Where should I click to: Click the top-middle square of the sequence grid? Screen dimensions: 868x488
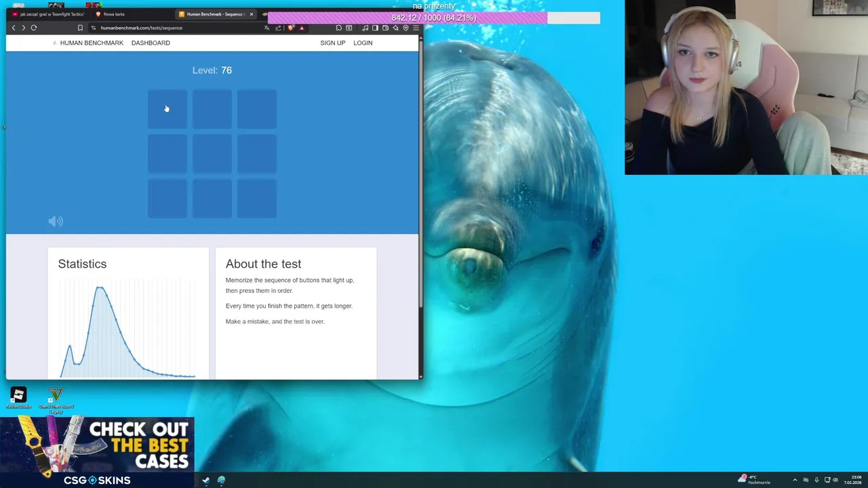pyautogui.click(x=212, y=109)
